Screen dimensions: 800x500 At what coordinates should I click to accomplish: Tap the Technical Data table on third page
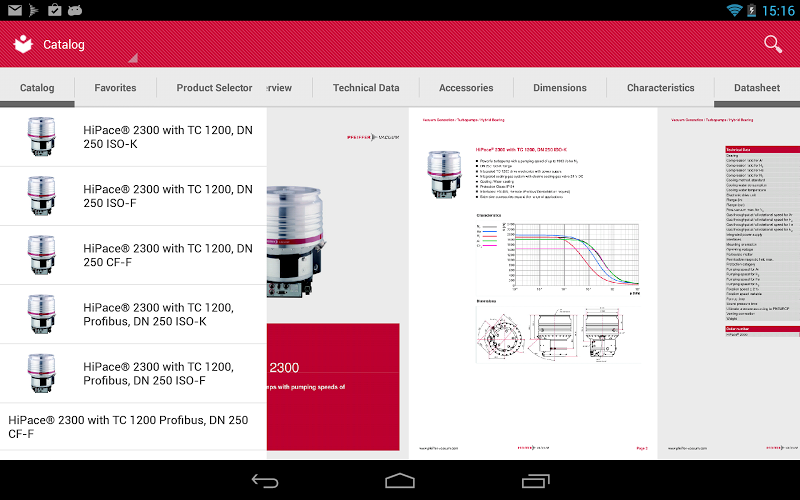click(x=763, y=234)
